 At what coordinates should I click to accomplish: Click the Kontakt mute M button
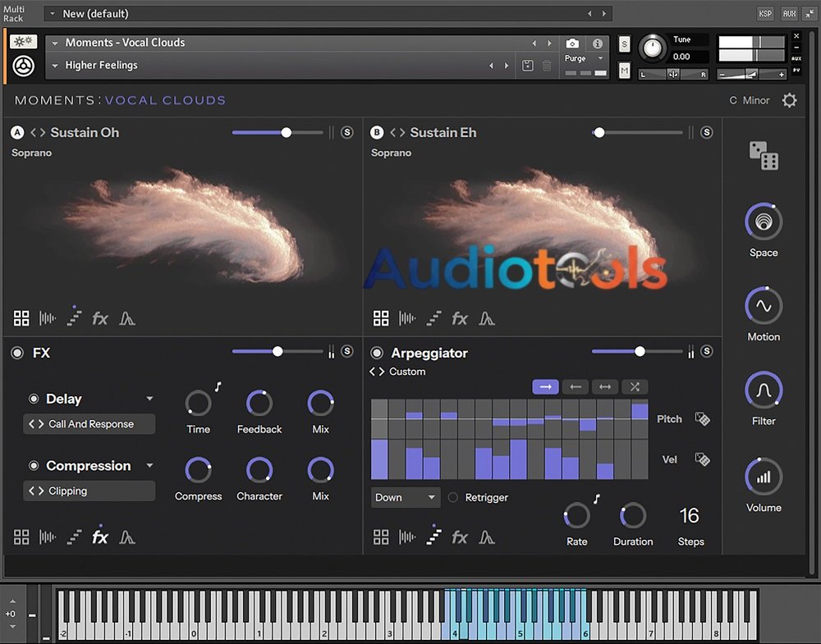point(624,70)
